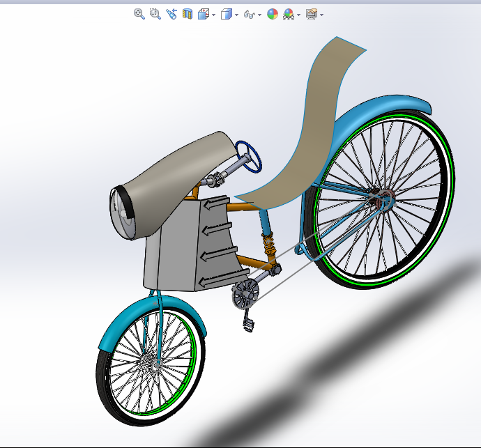Click the Previous View icon

[171, 14]
